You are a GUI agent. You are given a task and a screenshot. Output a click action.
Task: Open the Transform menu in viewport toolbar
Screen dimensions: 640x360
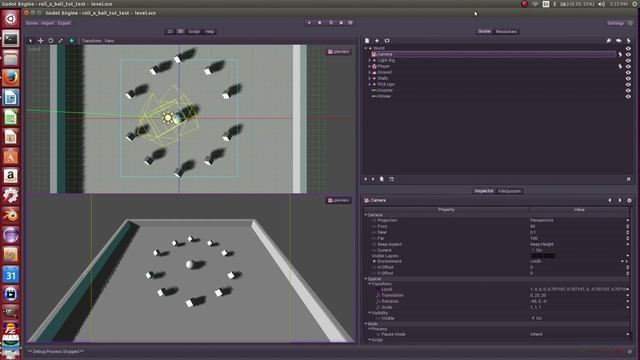coord(91,41)
